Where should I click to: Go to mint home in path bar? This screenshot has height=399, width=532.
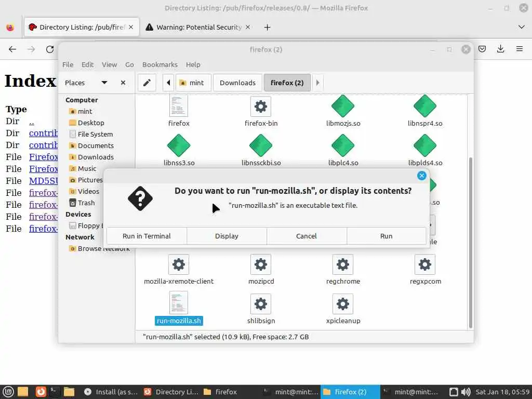pos(193,83)
